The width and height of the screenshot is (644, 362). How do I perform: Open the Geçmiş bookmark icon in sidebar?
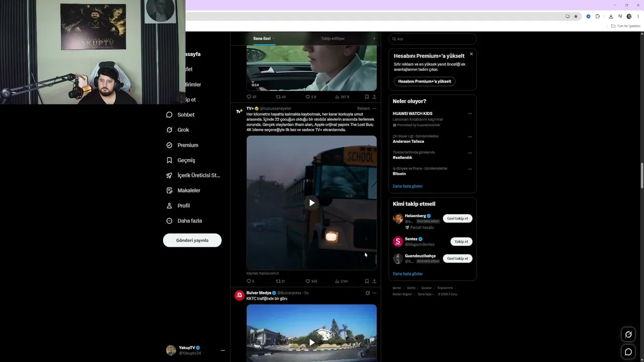[x=170, y=160]
